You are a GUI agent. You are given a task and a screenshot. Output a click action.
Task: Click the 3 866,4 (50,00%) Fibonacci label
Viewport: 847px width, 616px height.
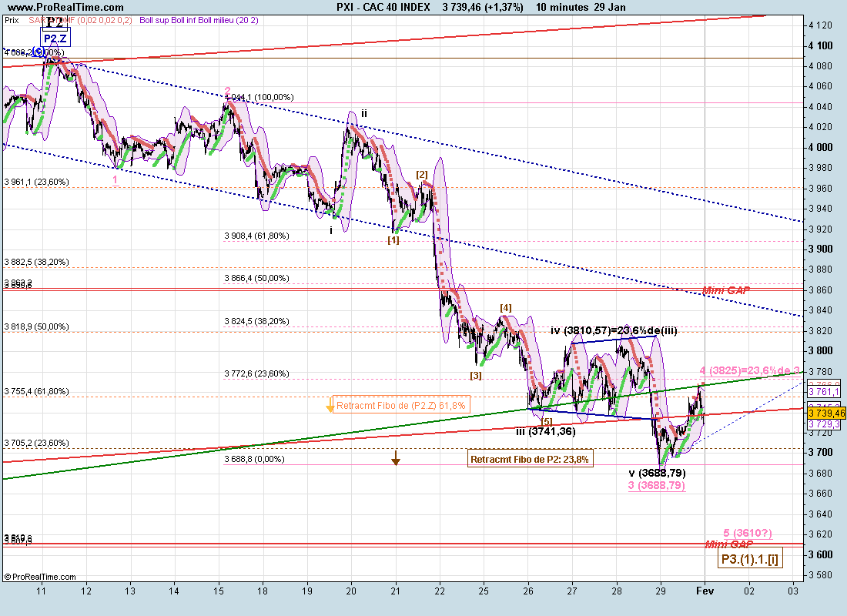coord(256,278)
